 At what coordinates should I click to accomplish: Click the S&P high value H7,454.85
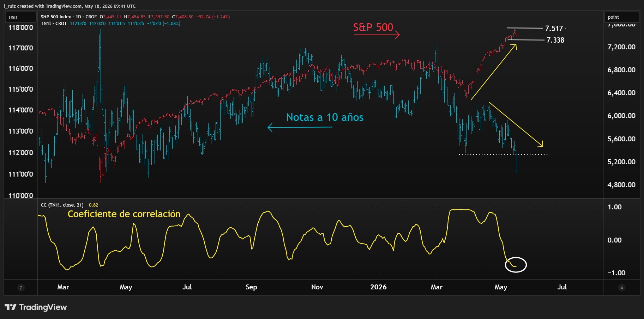[x=135, y=17]
